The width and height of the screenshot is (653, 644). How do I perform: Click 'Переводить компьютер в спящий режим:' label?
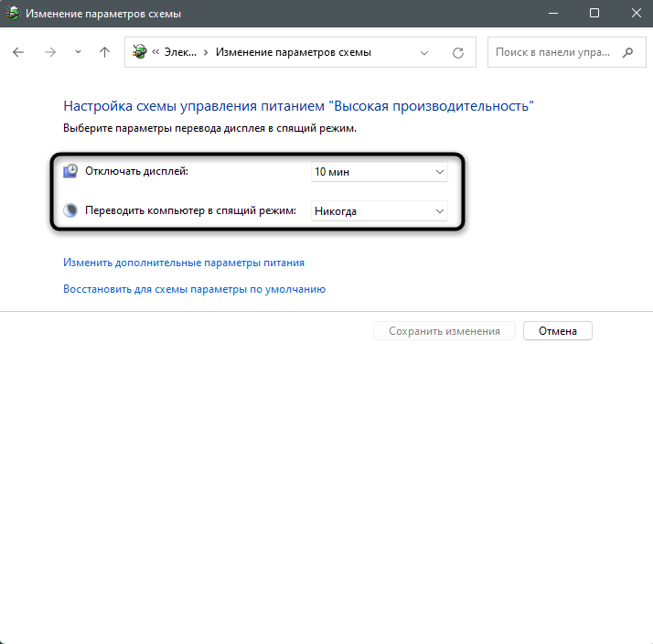[x=190, y=210]
